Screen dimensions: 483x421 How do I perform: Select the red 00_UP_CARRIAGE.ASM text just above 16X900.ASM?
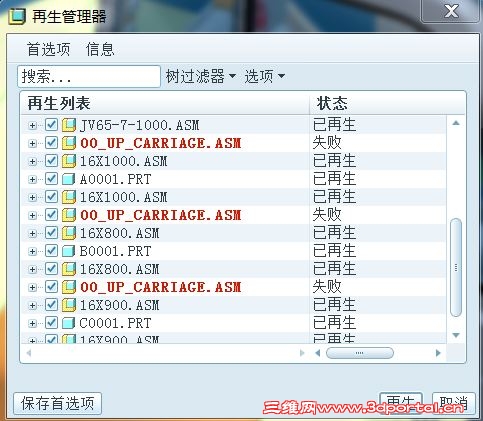point(161,287)
